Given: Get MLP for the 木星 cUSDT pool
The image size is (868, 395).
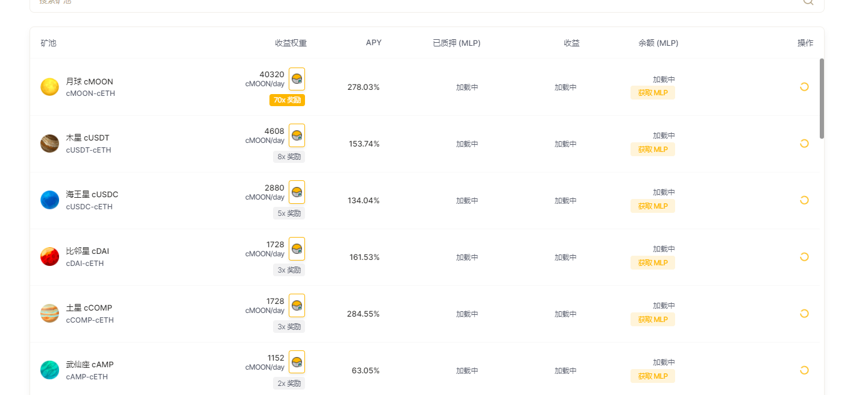Looking at the screenshot, I should point(653,150).
